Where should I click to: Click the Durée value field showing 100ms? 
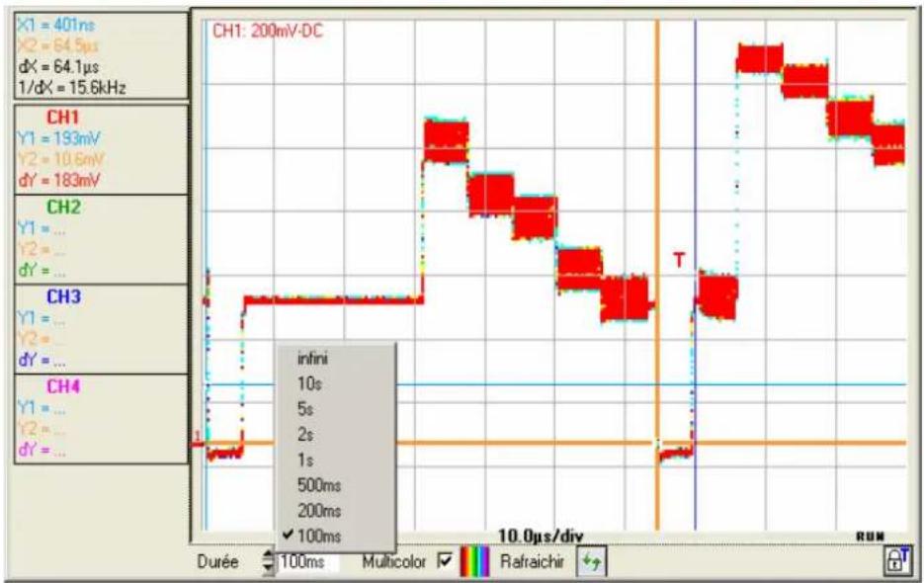(x=308, y=562)
